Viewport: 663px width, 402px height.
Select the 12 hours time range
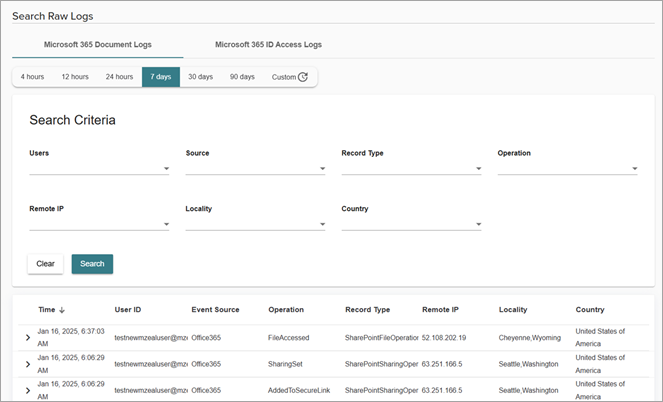pyautogui.click(x=75, y=77)
